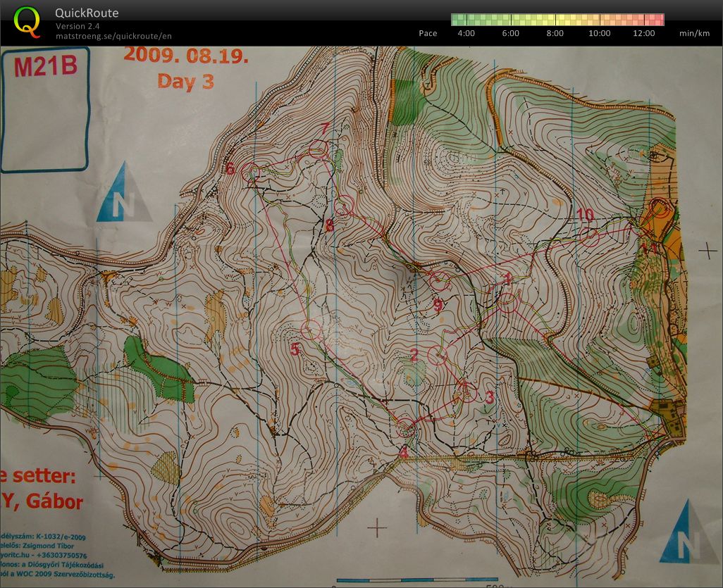Click control circle 8 on the map

pyautogui.click(x=343, y=206)
